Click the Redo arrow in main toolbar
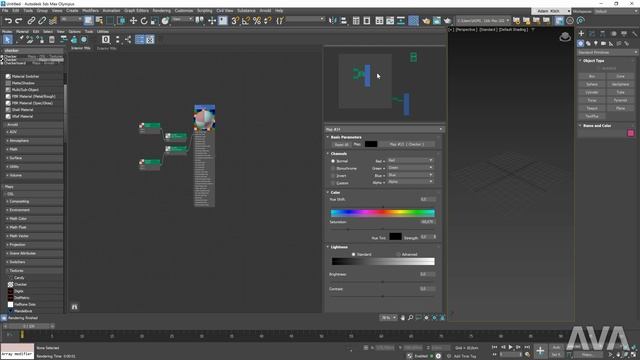 point(18,20)
